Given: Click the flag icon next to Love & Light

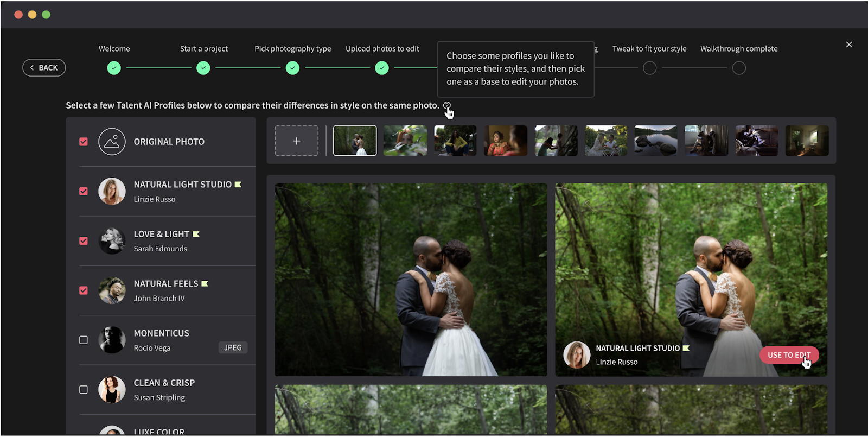Looking at the screenshot, I should [196, 234].
